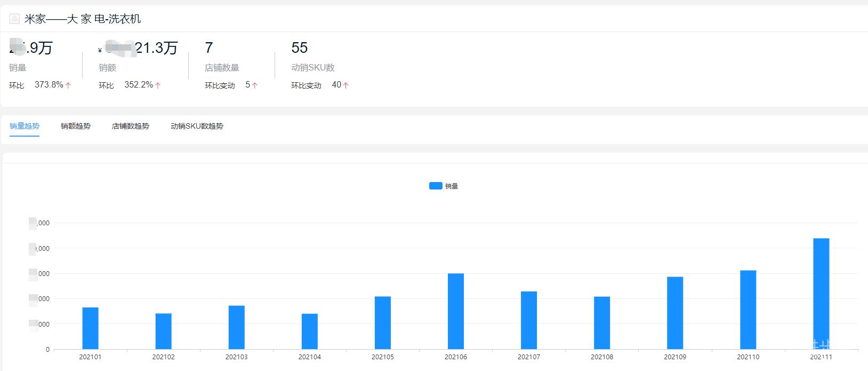The width and height of the screenshot is (868, 371).
Task: Click the 202109 axis label
Action: (675, 357)
